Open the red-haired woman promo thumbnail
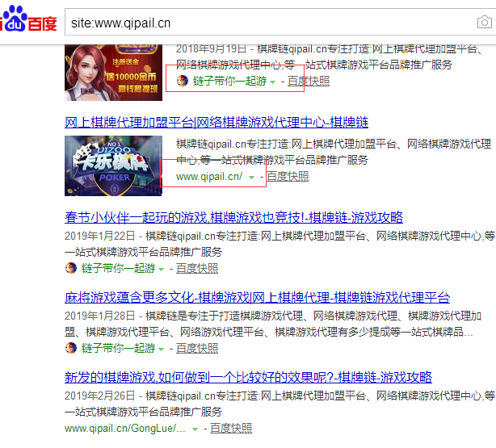This screenshot has height=448, width=496. (113, 73)
